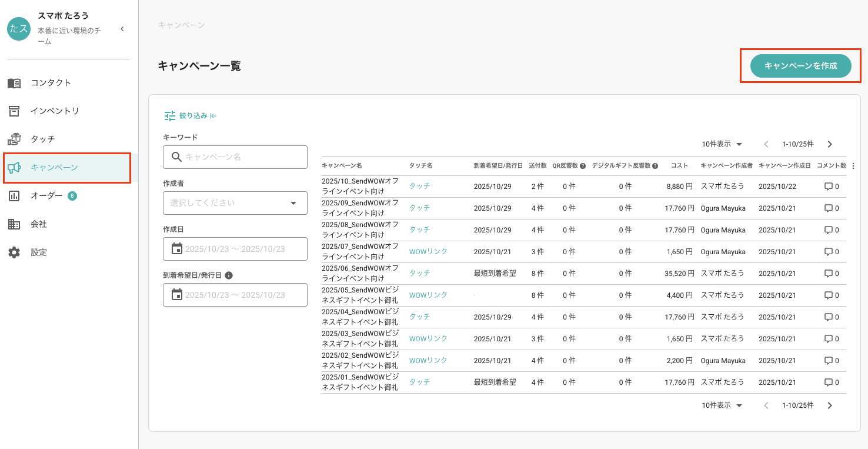Open WOWリンク link for 2025/05 campaign

pyautogui.click(x=428, y=295)
